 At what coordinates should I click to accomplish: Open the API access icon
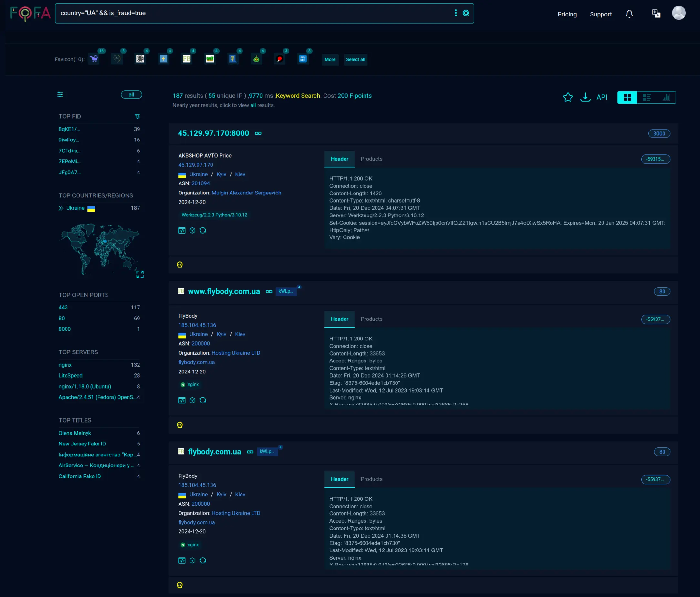click(602, 97)
